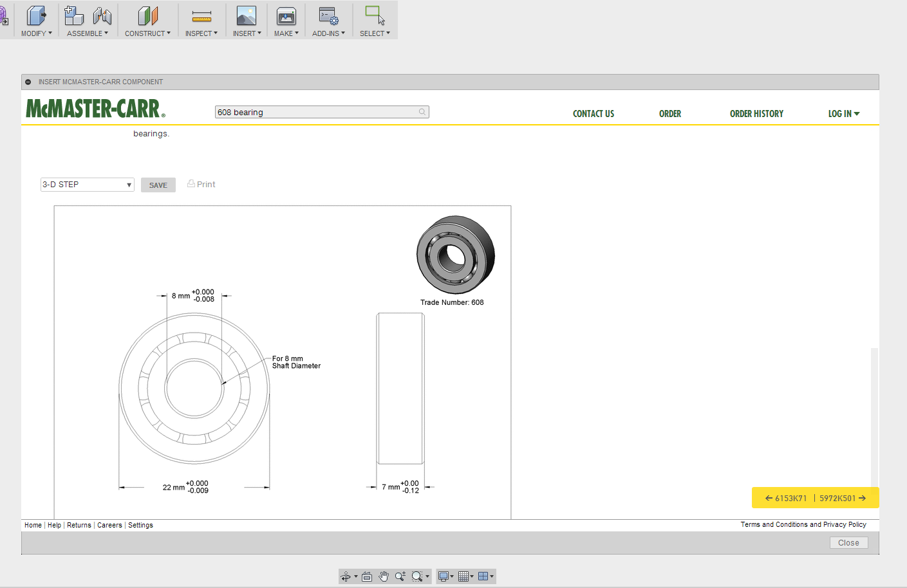Click the Modify press-pull box icon

[37, 15]
